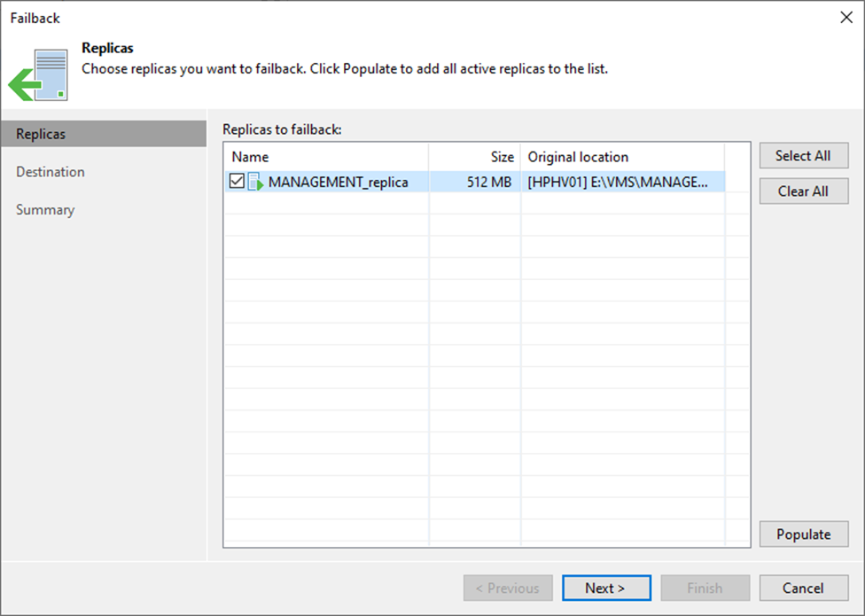Click the greyed-out Finish button

[x=705, y=588]
